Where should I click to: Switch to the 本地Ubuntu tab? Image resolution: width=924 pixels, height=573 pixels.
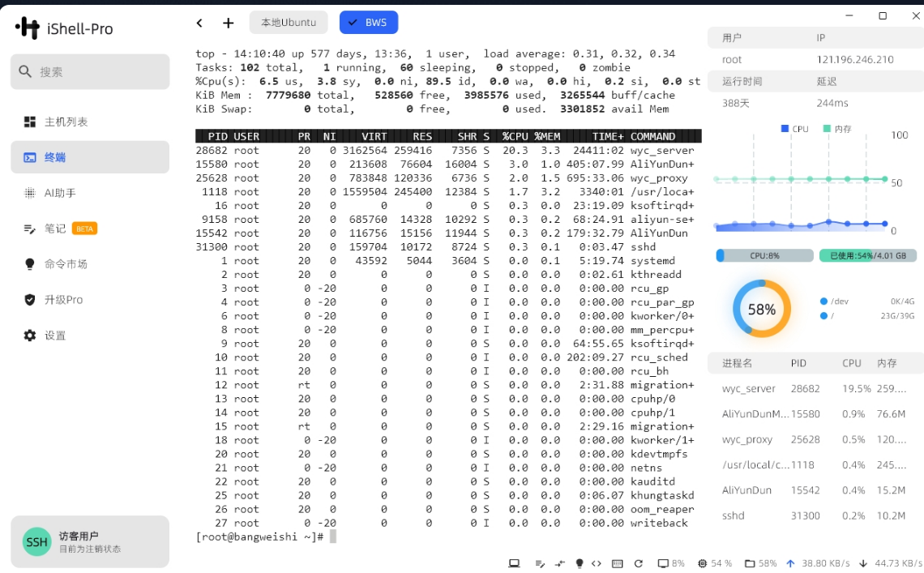[288, 23]
